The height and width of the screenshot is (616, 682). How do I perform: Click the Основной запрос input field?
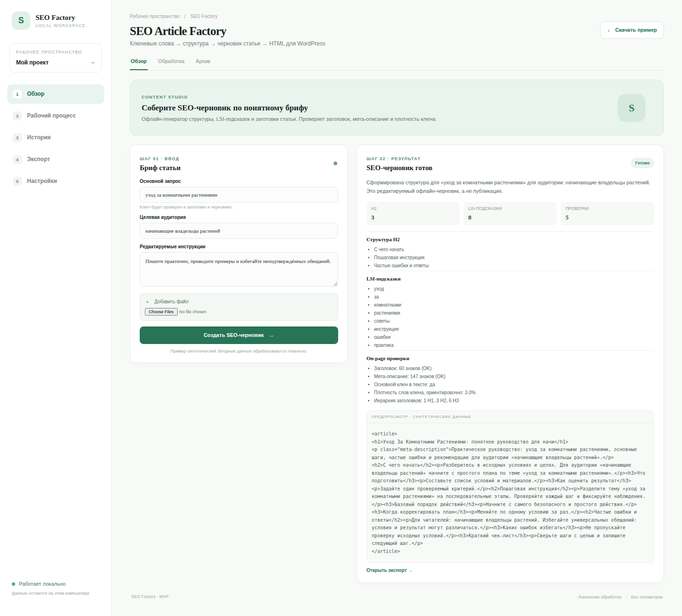(239, 195)
